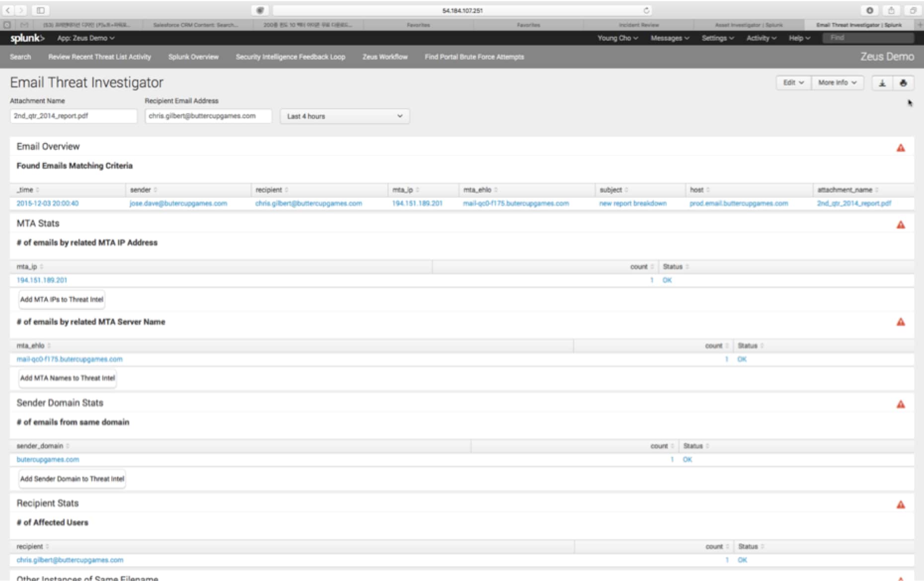Click the 2015-12-03 20:00:40 time link
Viewport: 924px width, 581px height.
coord(48,204)
